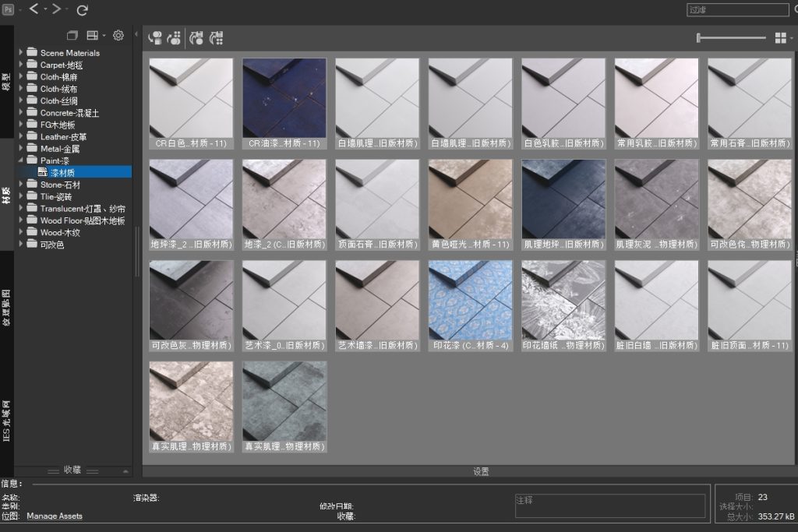
Task: Select the Metal-金属 folder
Action: click(x=60, y=148)
